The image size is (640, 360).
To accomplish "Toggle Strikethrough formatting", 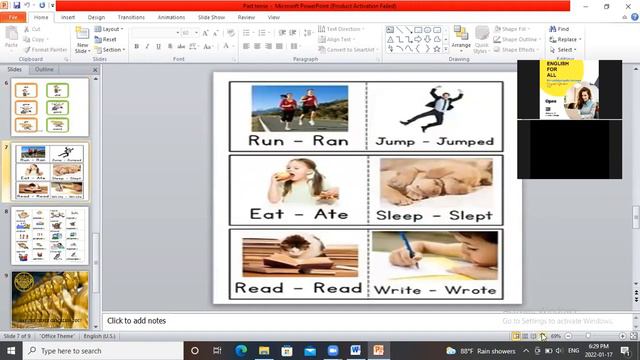I will click(x=181, y=47).
